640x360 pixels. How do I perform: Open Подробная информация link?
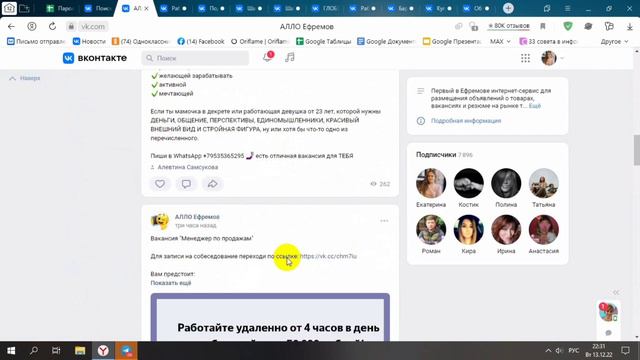tap(466, 121)
